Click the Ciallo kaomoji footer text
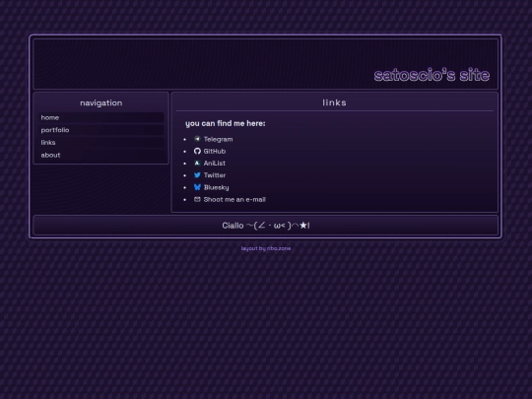 (x=266, y=226)
